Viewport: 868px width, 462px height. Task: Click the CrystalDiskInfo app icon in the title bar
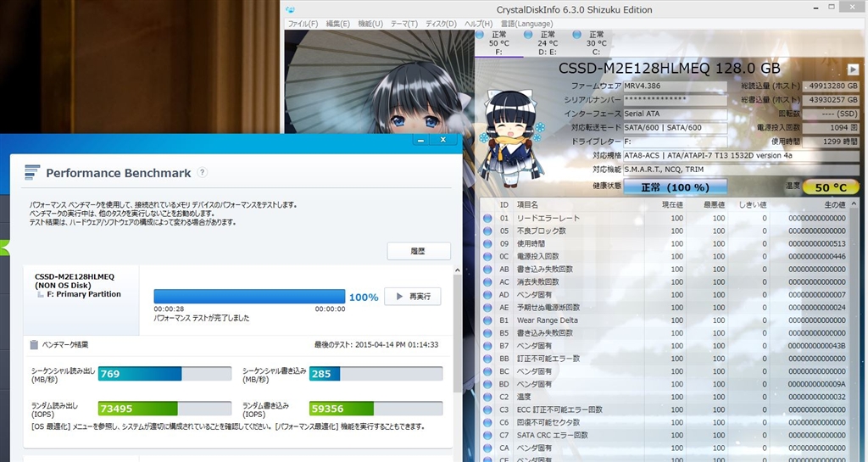290,9
